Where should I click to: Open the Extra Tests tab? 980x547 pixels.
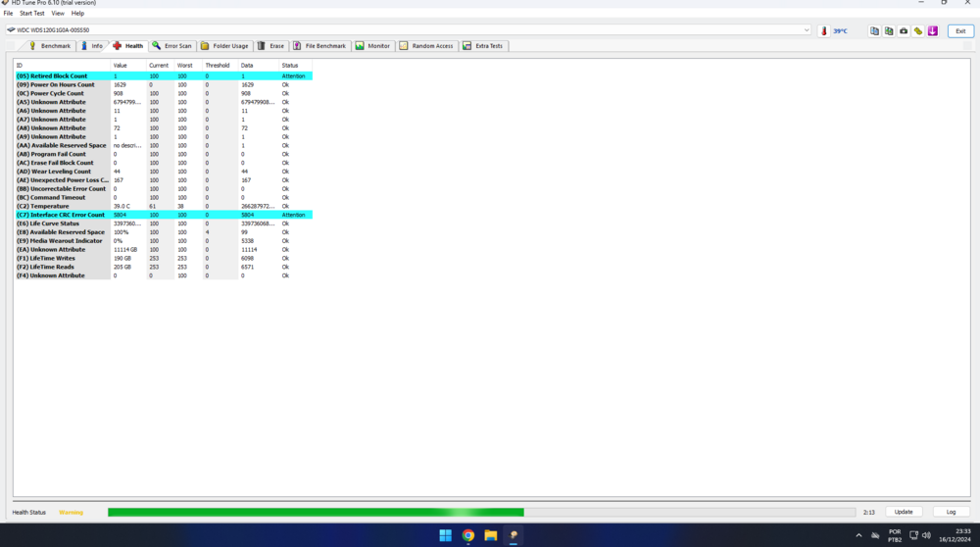pyautogui.click(x=483, y=46)
